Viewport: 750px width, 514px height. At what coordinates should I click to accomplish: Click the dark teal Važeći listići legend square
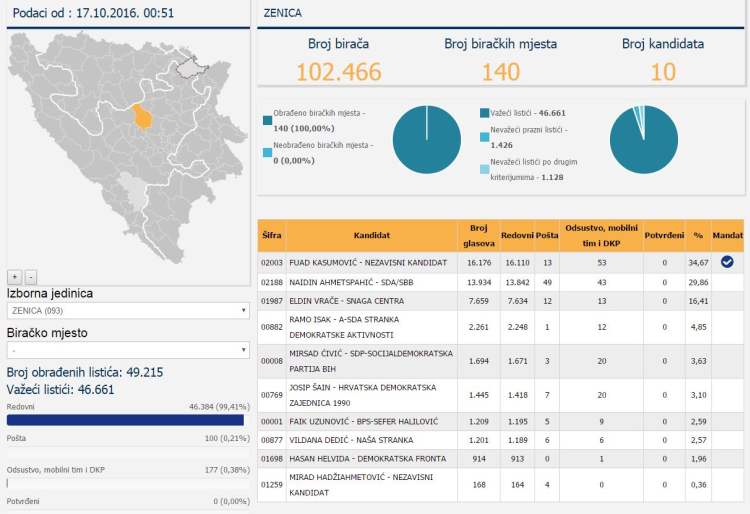(485, 115)
